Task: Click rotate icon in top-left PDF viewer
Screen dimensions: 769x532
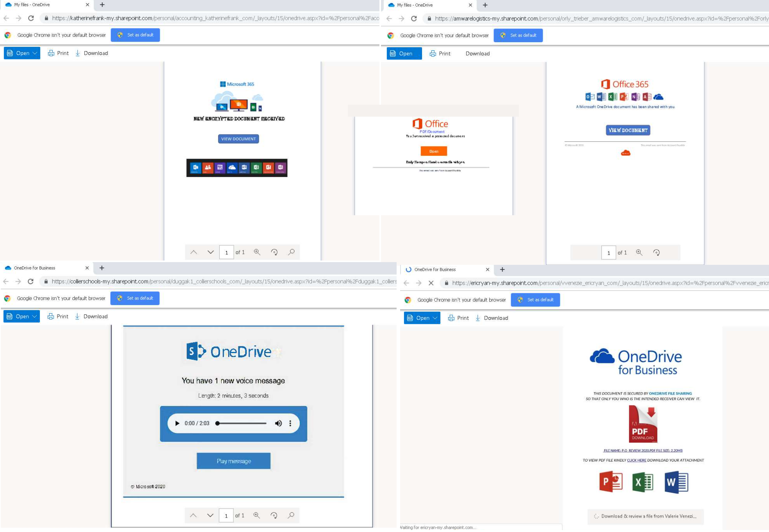Action: [274, 252]
